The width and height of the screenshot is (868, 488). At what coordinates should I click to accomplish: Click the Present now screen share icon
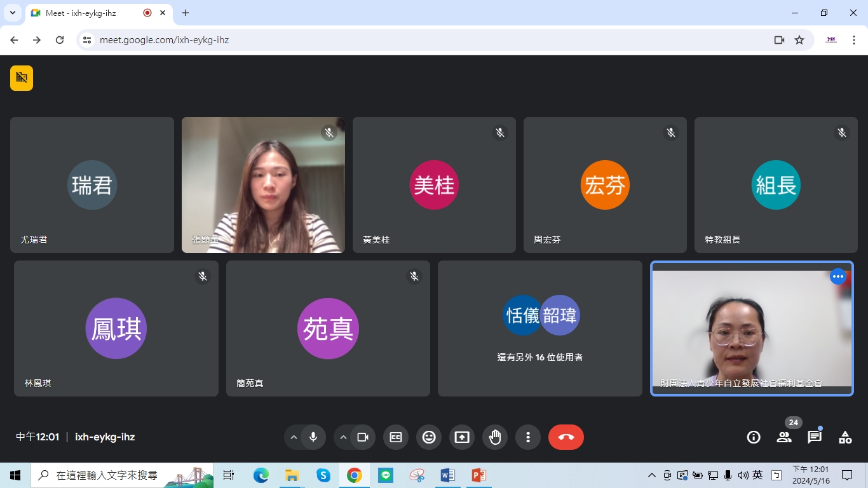pos(462,437)
